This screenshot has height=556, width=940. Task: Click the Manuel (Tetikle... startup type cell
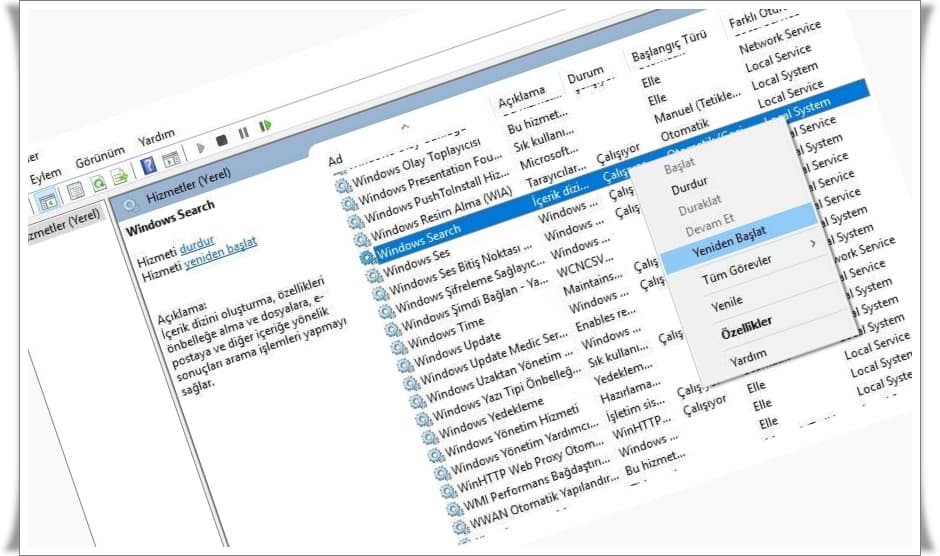pyautogui.click(x=698, y=107)
